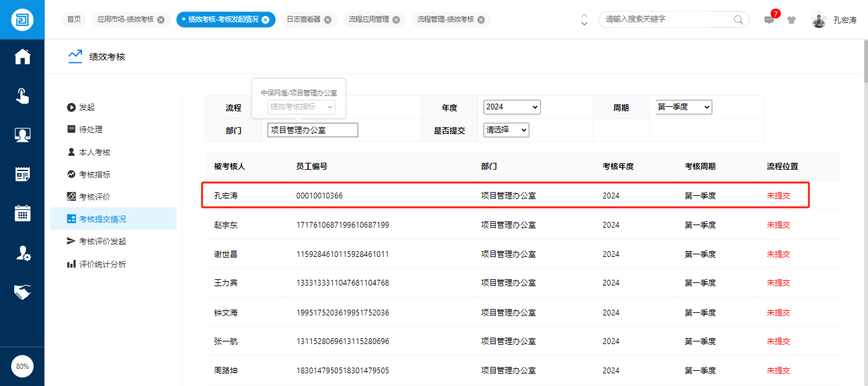Click 未提交 in 张一航 row
The width and height of the screenshot is (868, 386).
click(778, 341)
